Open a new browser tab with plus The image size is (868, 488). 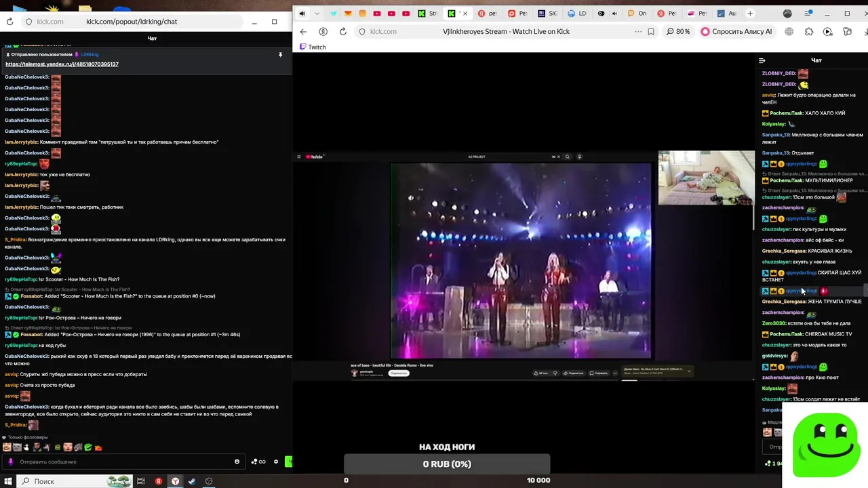point(750,14)
